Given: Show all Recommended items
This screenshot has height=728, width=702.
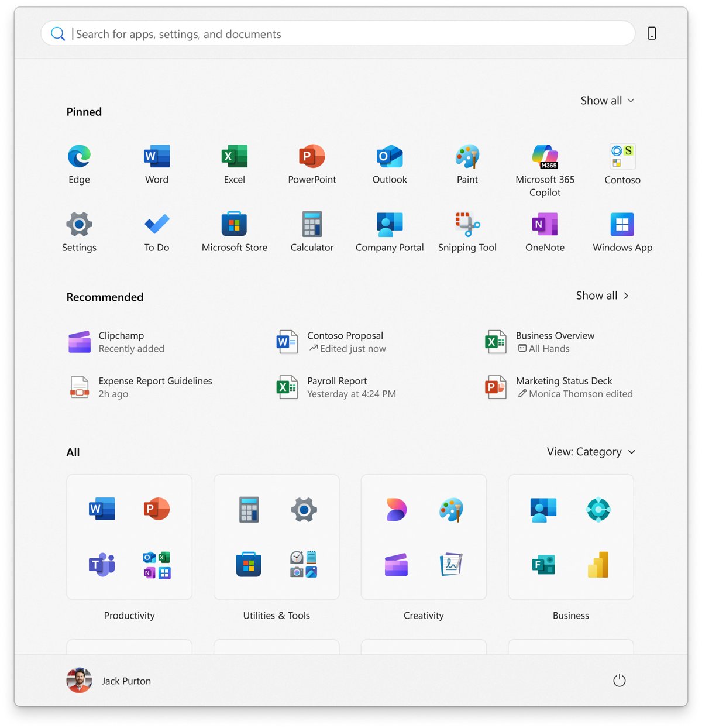Looking at the screenshot, I should (x=603, y=296).
